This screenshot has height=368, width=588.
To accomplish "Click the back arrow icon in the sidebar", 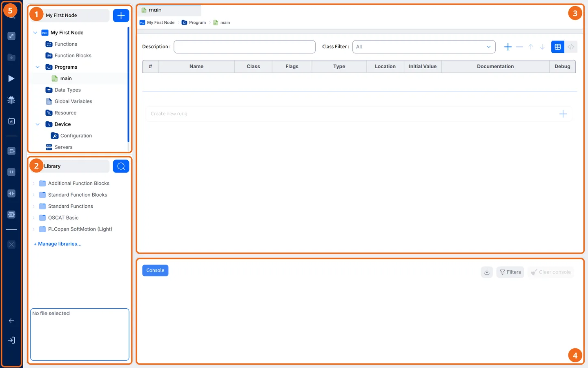I will [11, 321].
